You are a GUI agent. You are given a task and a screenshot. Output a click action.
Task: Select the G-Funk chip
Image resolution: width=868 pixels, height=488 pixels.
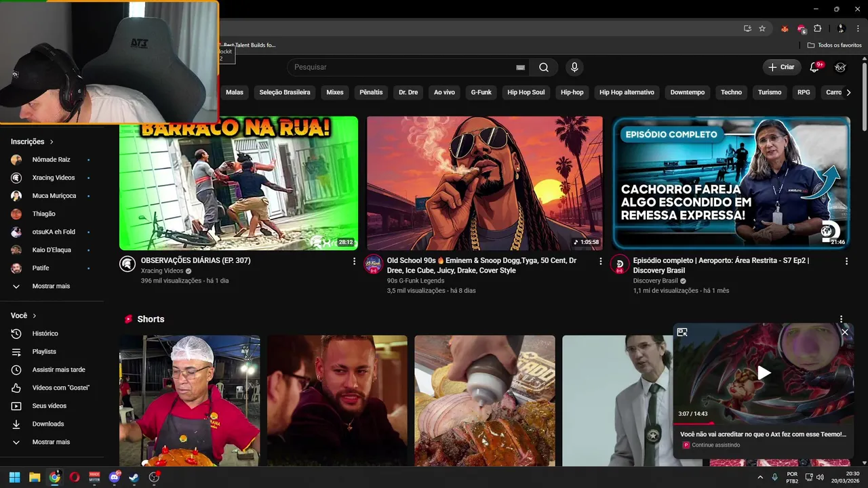coord(481,92)
